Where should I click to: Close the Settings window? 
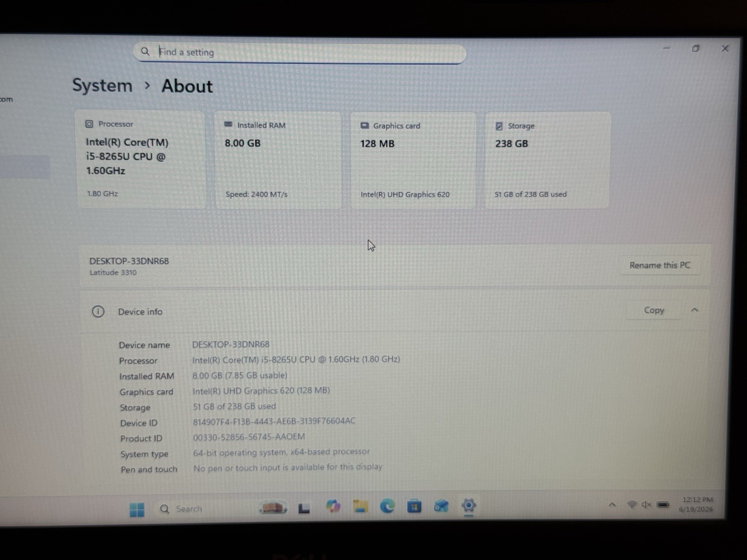click(725, 48)
